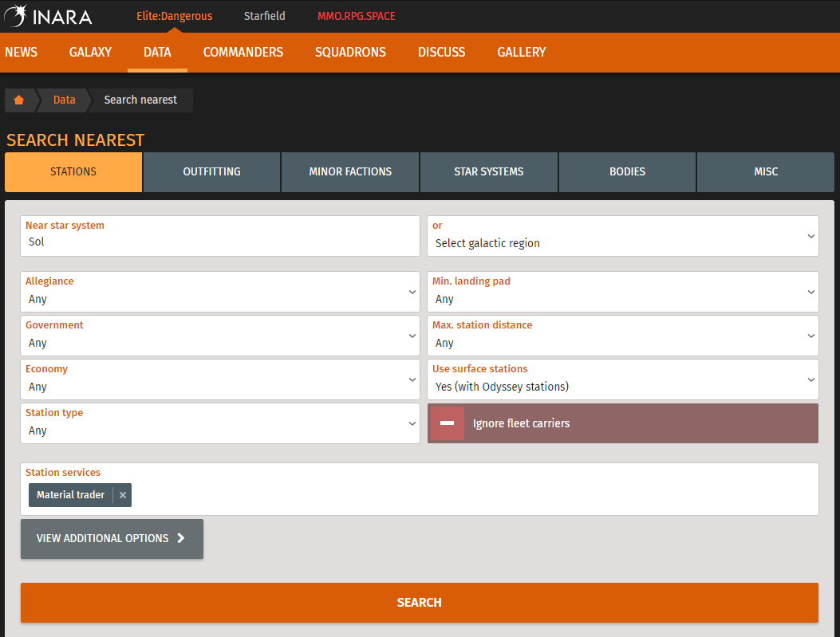
Task: Click the orange Search button
Action: coord(420,603)
